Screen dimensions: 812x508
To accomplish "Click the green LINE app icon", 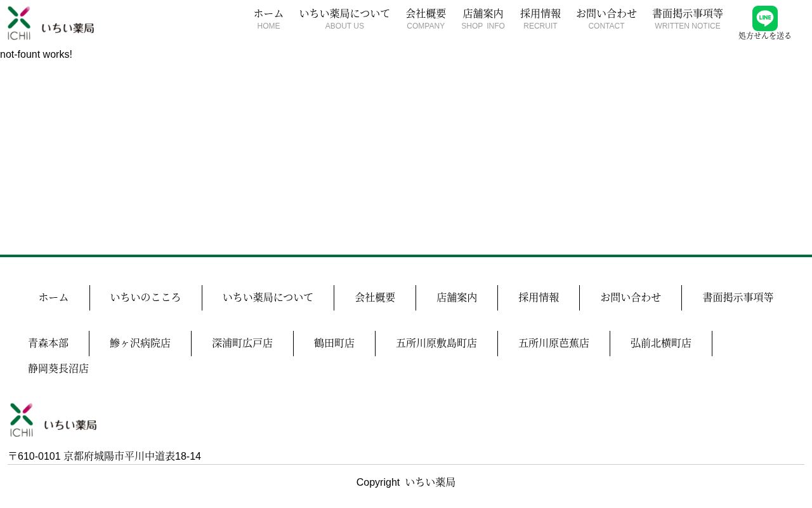I will (x=764, y=18).
